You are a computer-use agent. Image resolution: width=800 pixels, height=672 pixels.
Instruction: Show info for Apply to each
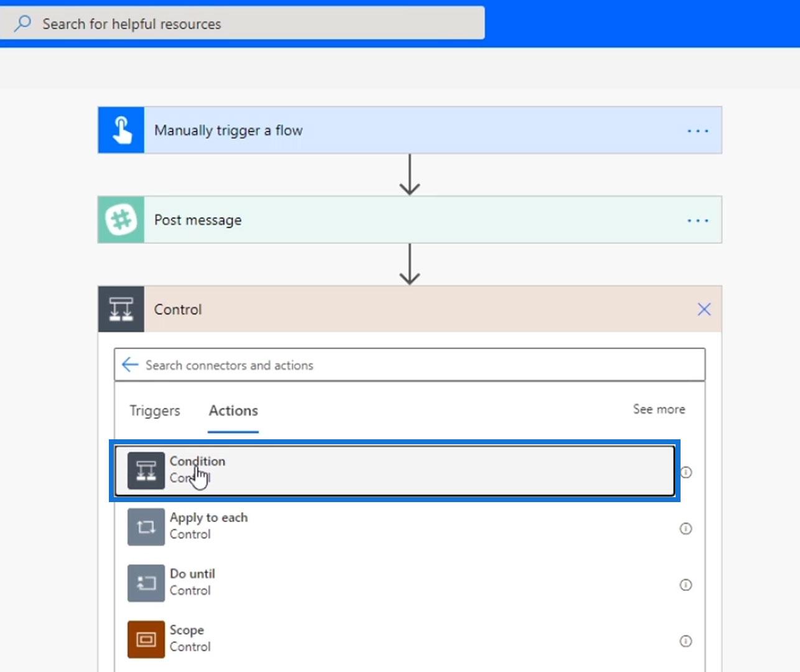tap(686, 528)
